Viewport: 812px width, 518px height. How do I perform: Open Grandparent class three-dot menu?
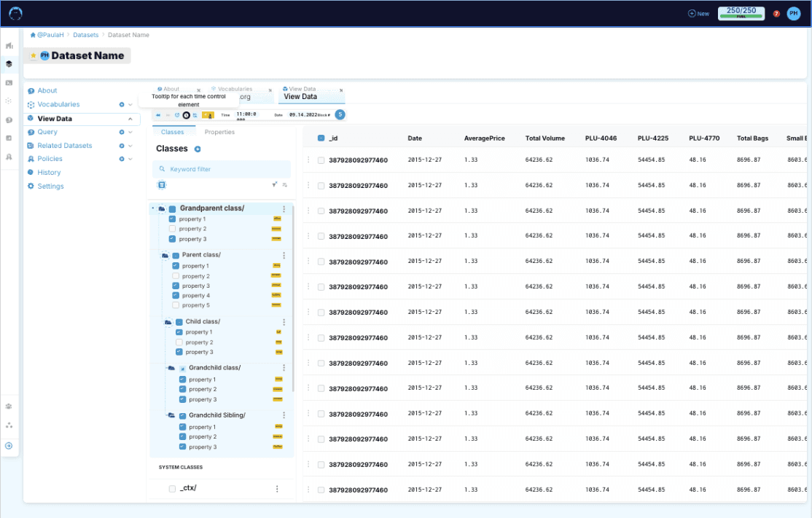coord(284,208)
